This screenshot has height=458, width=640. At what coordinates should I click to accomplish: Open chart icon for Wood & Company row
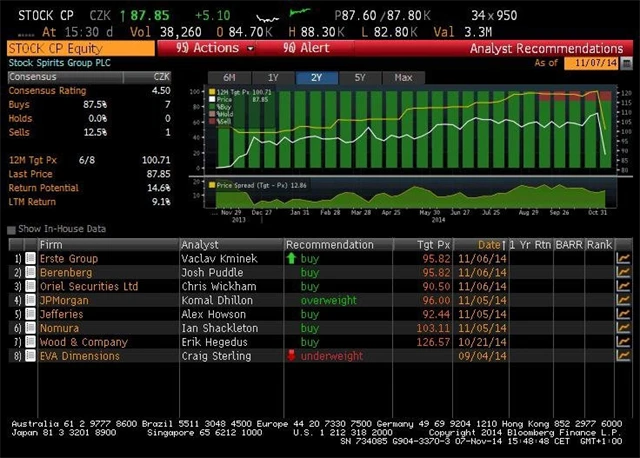(623, 342)
